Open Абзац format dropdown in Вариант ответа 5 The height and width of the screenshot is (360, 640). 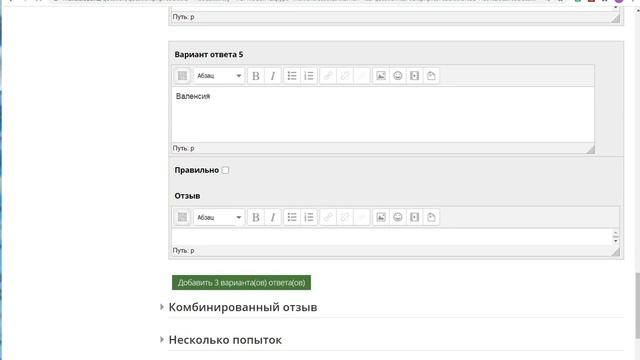[219, 76]
